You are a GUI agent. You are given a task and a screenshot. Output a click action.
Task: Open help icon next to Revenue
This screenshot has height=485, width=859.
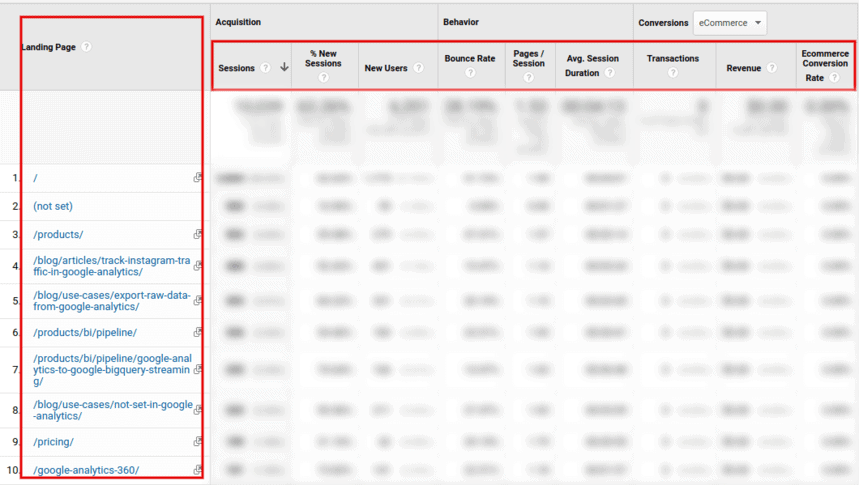coord(772,68)
